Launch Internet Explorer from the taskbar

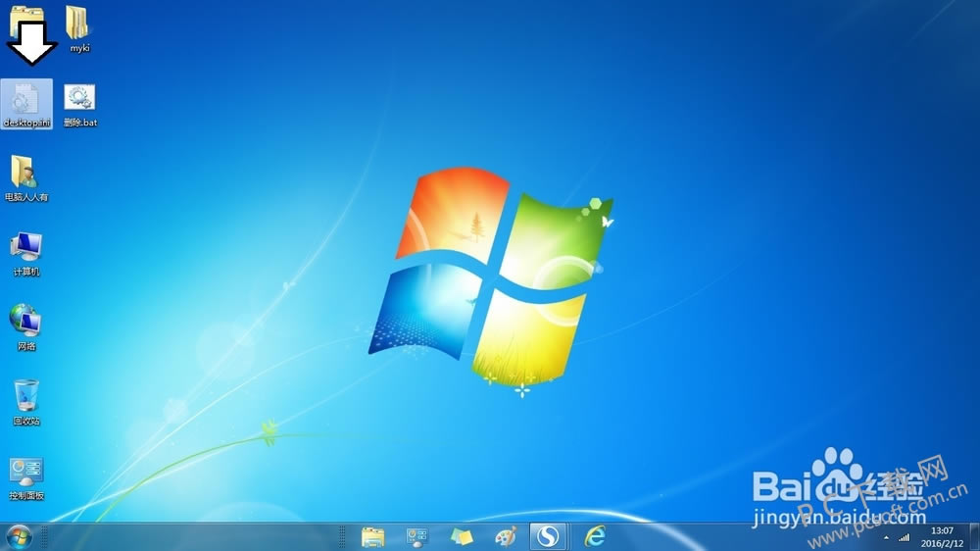(x=595, y=536)
